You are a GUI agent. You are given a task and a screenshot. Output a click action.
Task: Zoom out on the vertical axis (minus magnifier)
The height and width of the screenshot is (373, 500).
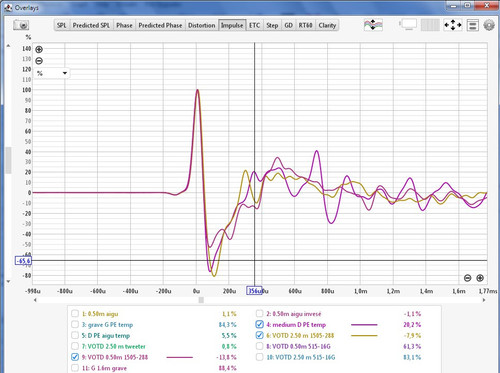click(39, 61)
